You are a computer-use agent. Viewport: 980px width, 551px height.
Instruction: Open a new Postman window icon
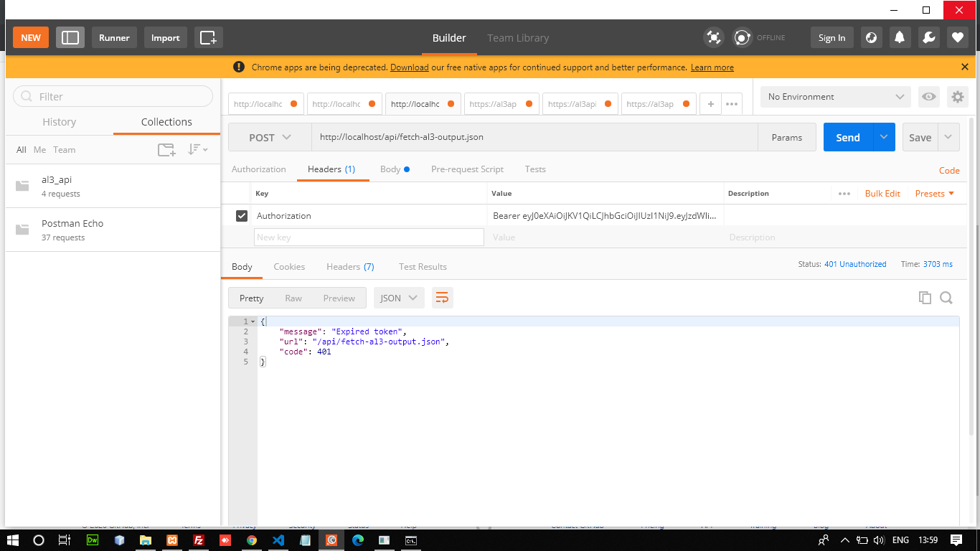coord(208,37)
